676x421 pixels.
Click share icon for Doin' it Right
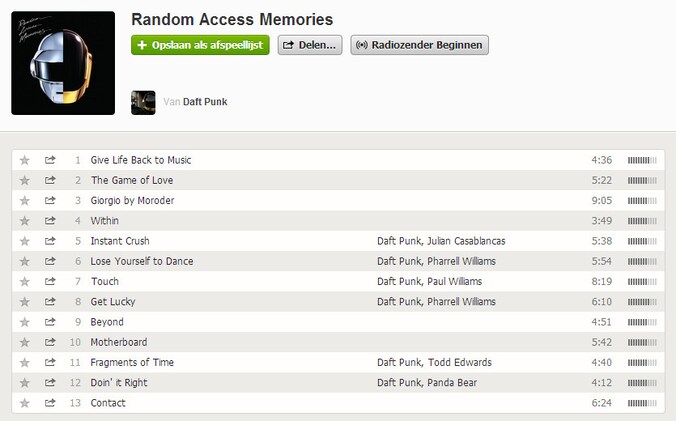click(x=50, y=383)
